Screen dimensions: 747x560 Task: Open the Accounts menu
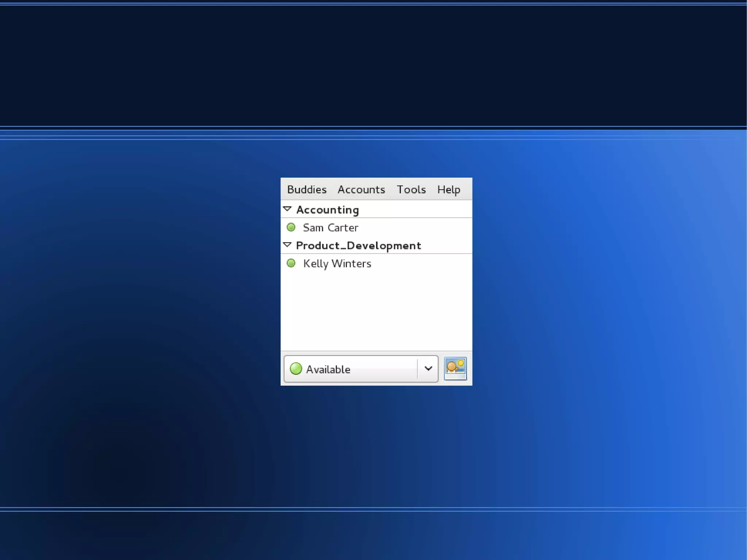click(x=361, y=189)
